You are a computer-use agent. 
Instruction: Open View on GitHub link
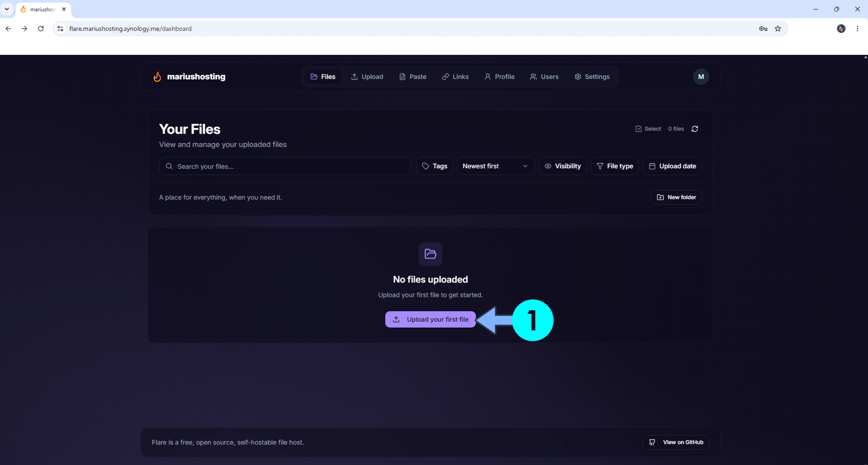click(x=676, y=442)
